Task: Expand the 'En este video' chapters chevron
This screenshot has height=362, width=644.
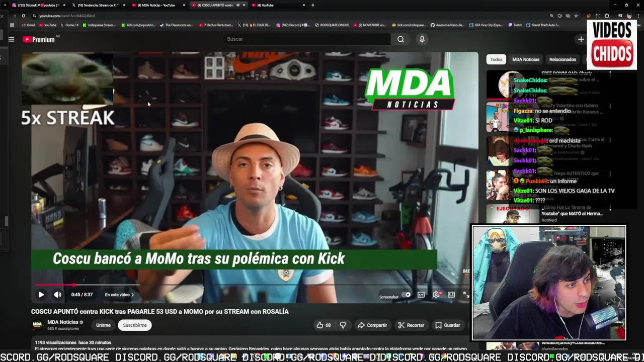Action: point(132,295)
